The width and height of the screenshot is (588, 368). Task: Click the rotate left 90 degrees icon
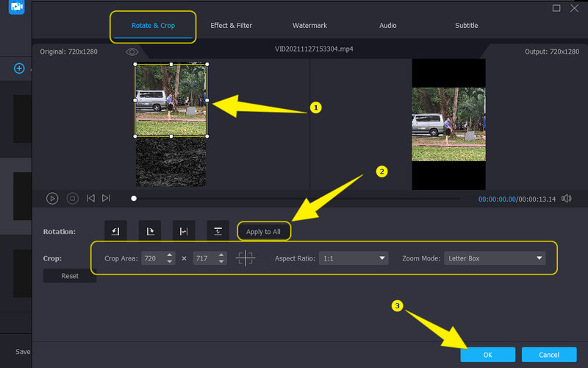pos(115,231)
